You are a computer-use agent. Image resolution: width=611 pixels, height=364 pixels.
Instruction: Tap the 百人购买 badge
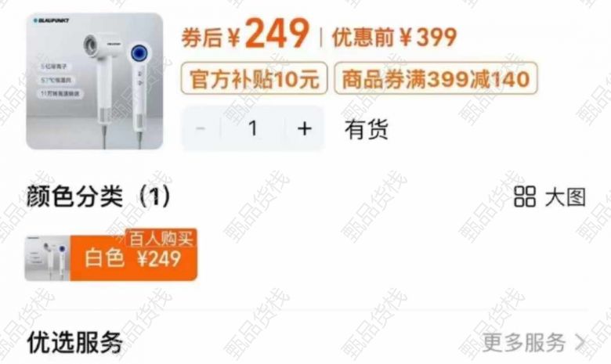161,238
